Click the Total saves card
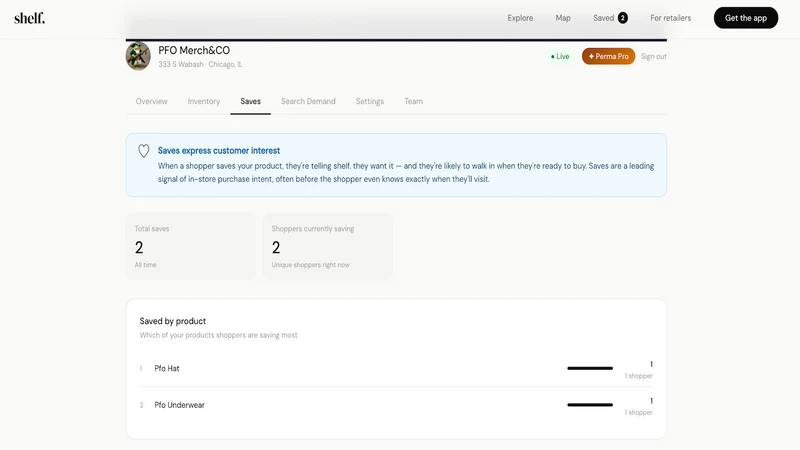Viewport: 800px width, 450px height. (x=191, y=246)
